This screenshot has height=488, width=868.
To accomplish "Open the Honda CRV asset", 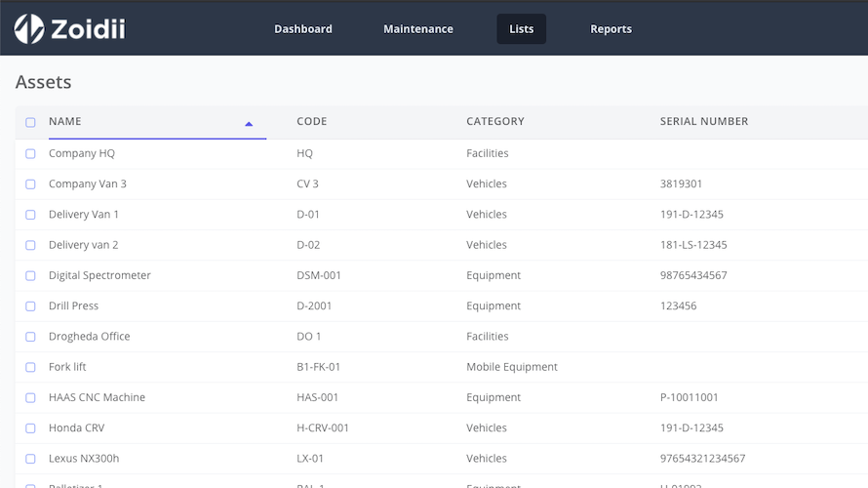I will pos(76,427).
